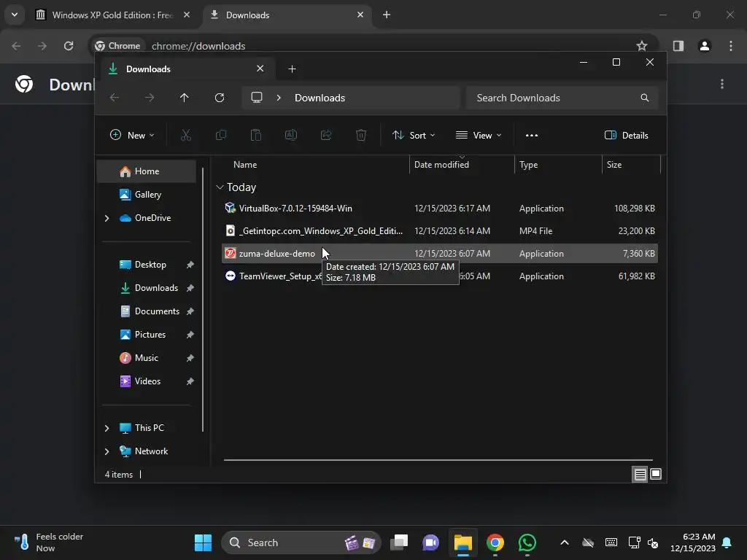Open Music in the navigation pane

[x=146, y=358]
